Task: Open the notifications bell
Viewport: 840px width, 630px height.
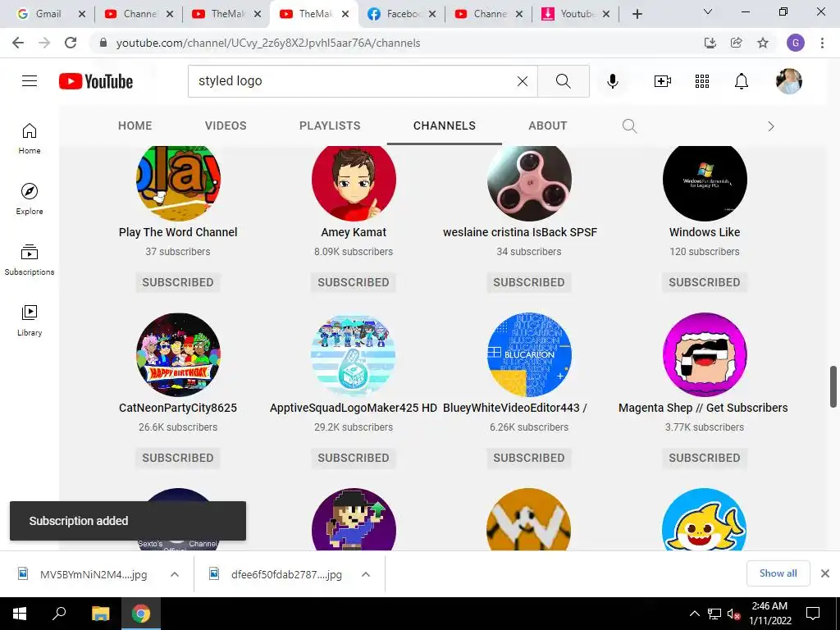Action: (742, 81)
